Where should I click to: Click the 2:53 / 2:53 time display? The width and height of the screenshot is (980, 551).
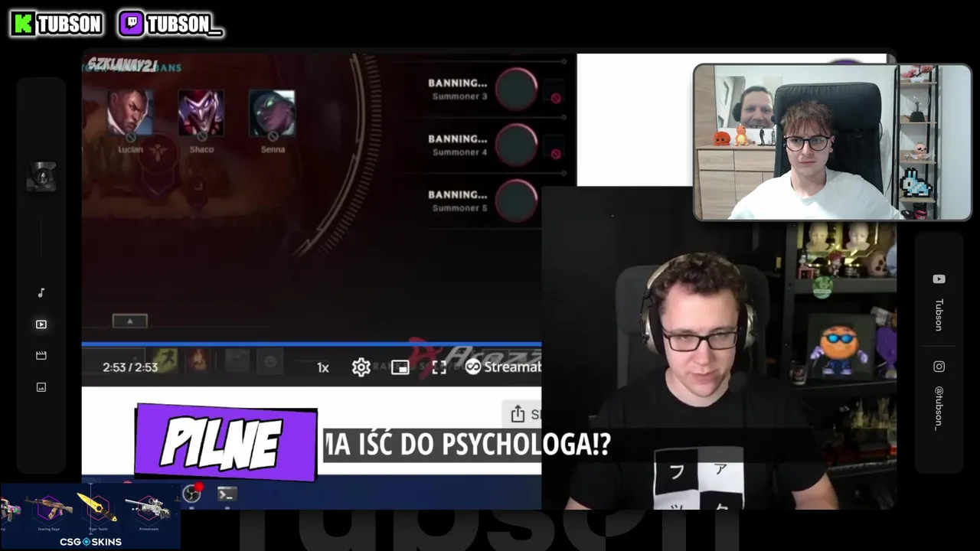click(x=130, y=367)
